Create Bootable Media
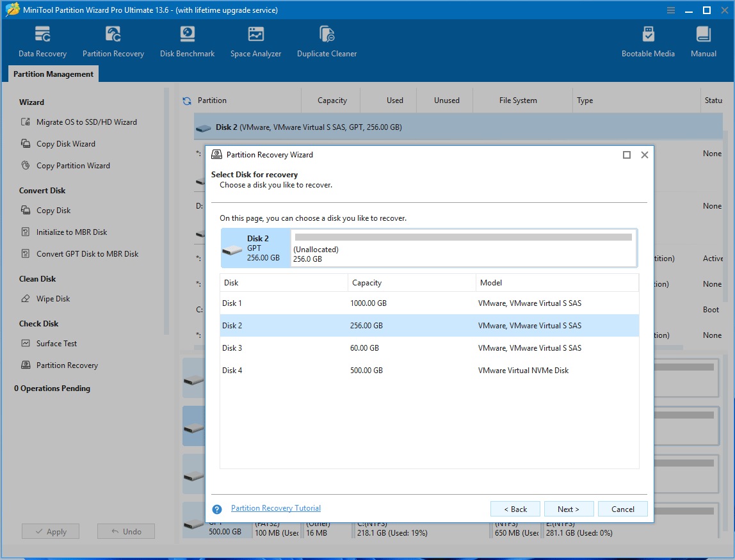The image size is (735, 560). [648, 42]
